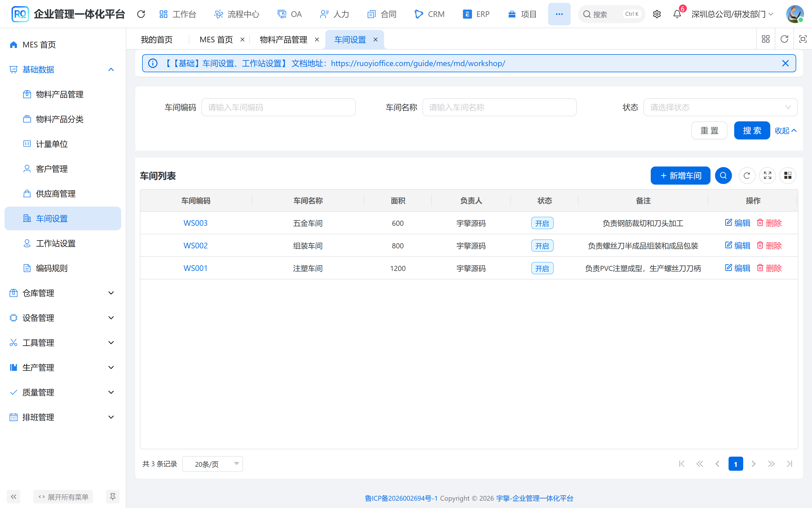
Task: Collapse the 基础数据 menu group
Action: pyautogui.click(x=63, y=69)
